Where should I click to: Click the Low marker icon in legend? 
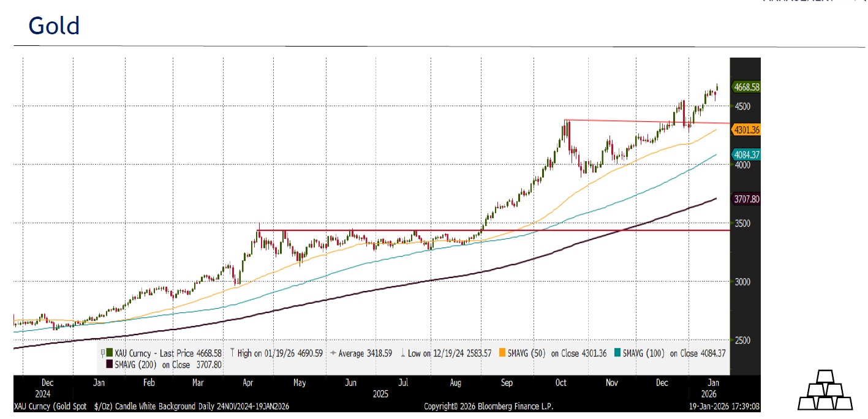click(402, 353)
